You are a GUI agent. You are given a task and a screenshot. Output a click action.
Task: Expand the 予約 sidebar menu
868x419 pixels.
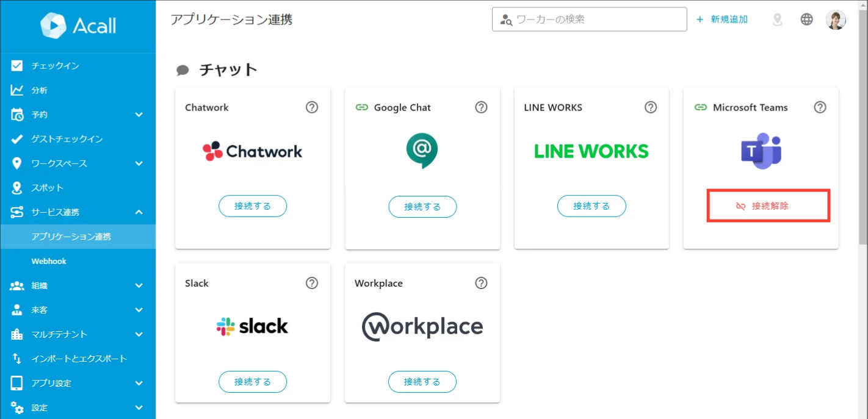(78, 115)
